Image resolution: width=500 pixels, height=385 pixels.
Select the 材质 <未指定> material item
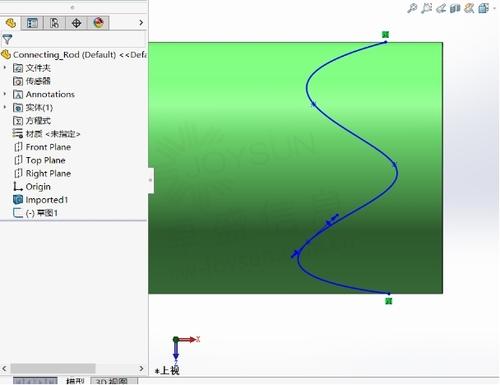pos(46,134)
